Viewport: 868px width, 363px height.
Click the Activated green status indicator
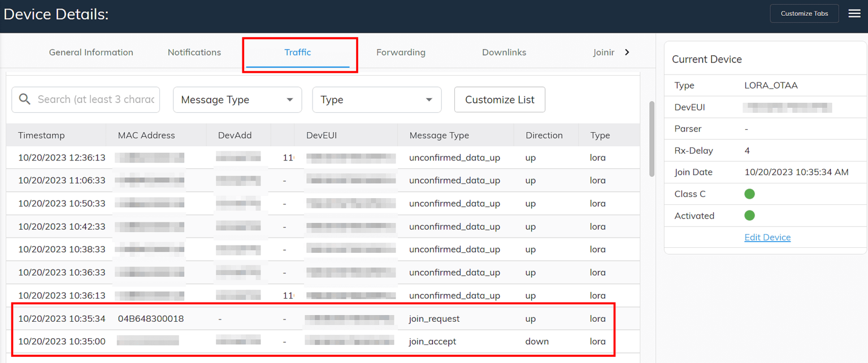tap(749, 215)
